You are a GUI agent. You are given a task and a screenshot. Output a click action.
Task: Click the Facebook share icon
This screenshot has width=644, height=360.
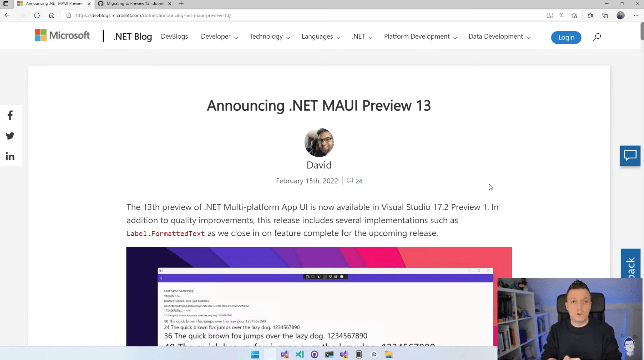[x=10, y=115]
